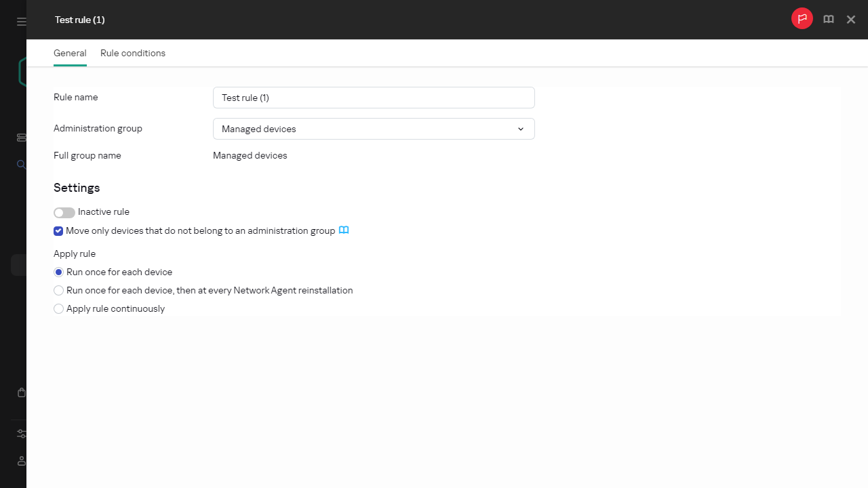Uncheck Move only devices not in a group
868x488 pixels.
pyautogui.click(x=58, y=231)
